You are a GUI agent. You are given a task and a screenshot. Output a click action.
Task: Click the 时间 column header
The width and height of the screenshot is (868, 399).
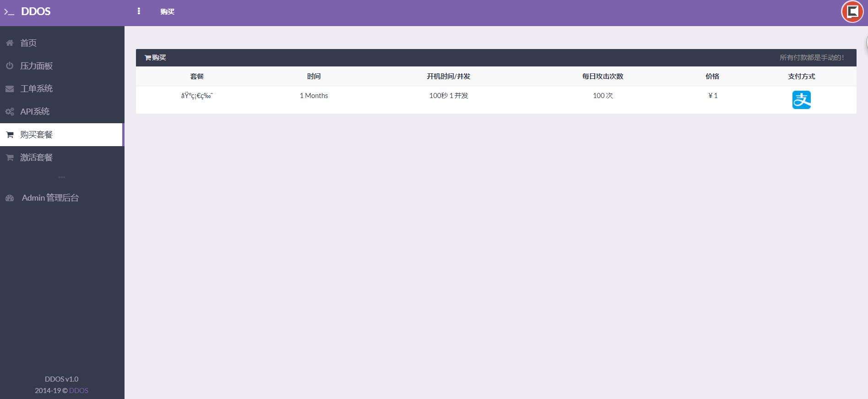tap(314, 77)
